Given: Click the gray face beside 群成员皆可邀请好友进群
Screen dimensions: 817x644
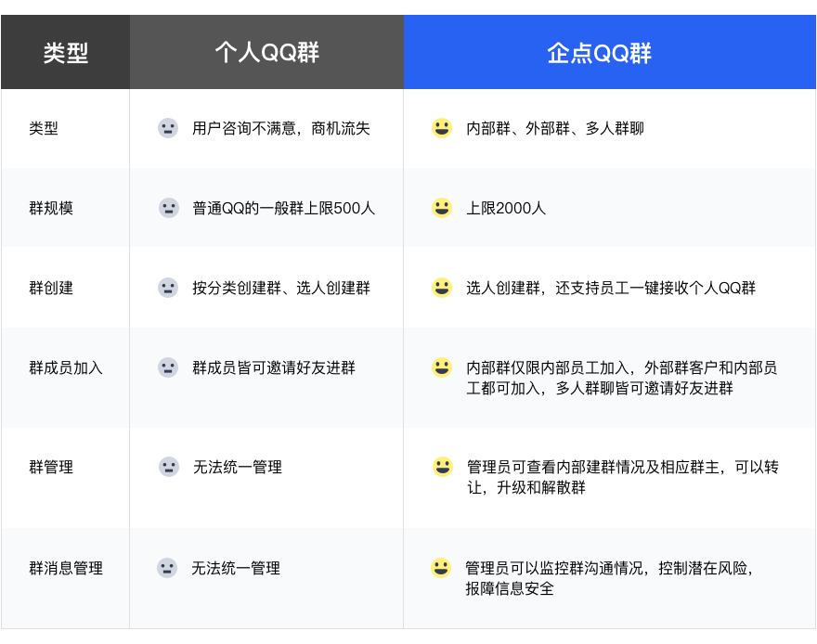Looking at the screenshot, I should (168, 367).
